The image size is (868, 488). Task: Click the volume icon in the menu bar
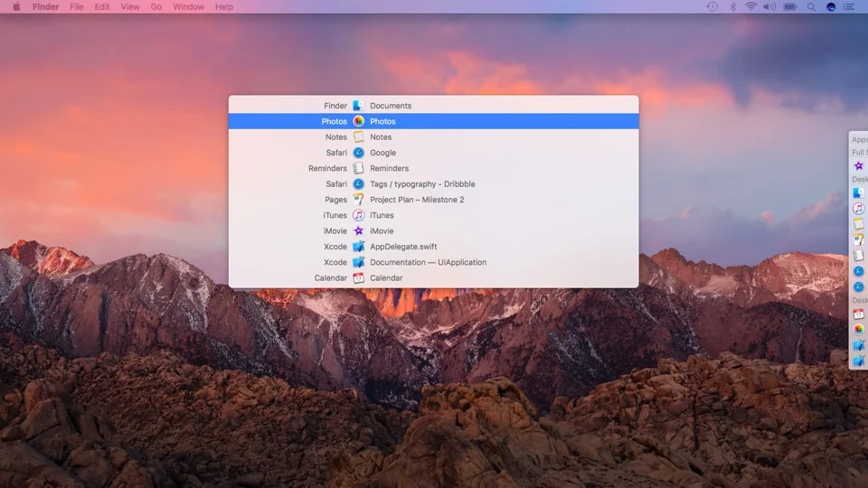pyautogui.click(x=769, y=6)
